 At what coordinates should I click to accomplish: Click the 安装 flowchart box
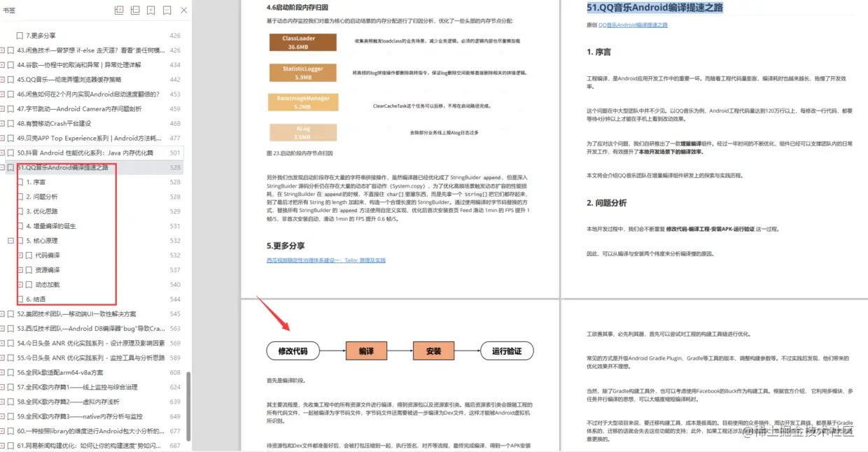tap(434, 351)
